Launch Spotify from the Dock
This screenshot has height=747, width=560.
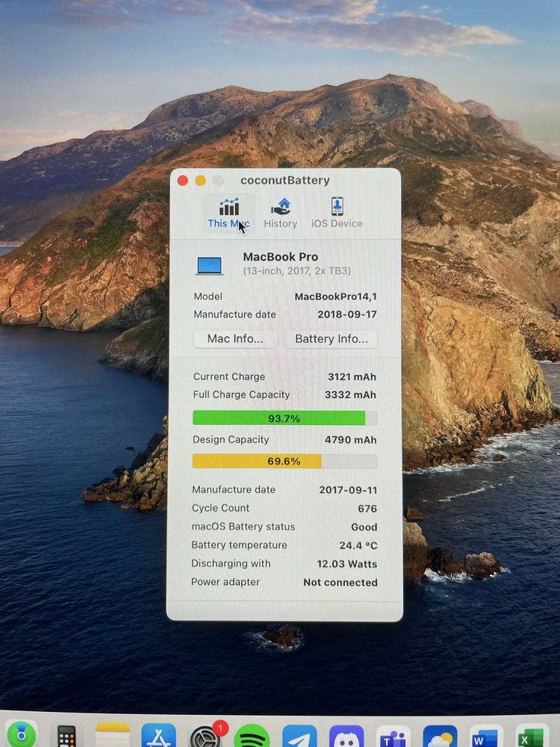click(x=252, y=736)
